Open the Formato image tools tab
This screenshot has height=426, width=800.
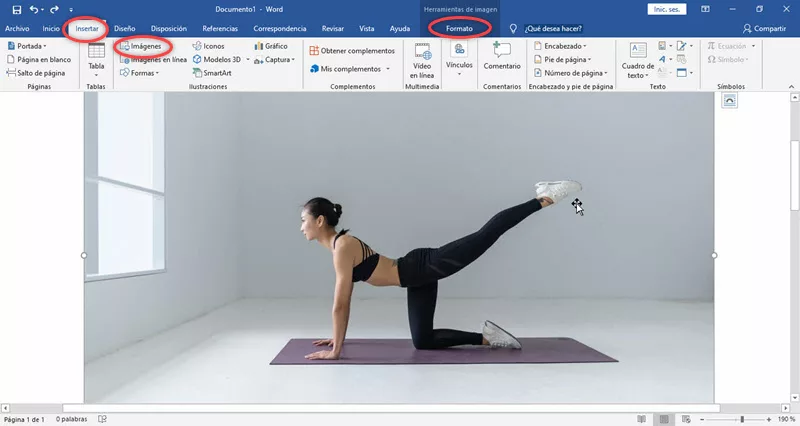coord(459,29)
